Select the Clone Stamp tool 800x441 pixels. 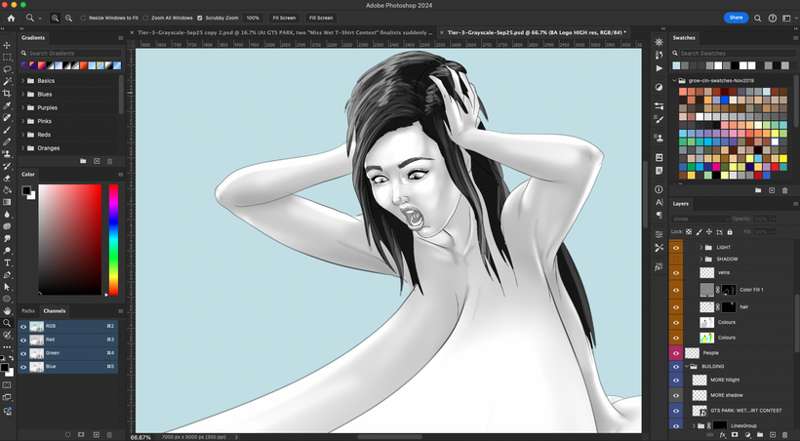click(x=7, y=154)
